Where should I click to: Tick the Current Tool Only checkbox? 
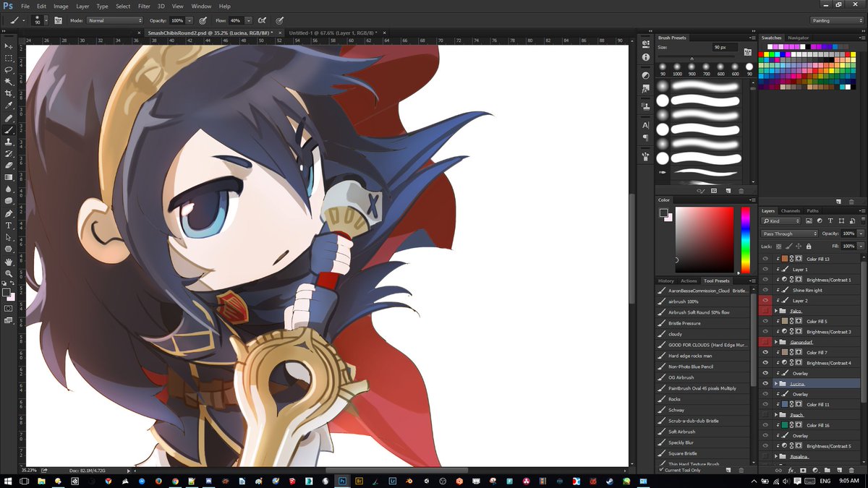(662, 470)
